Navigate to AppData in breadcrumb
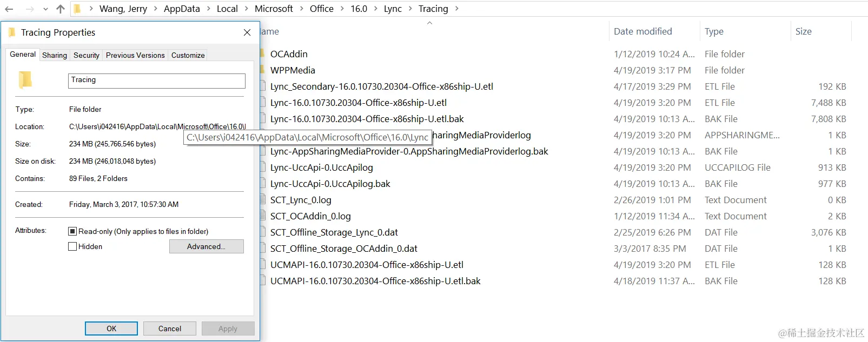The height and width of the screenshot is (342, 868). click(182, 9)
